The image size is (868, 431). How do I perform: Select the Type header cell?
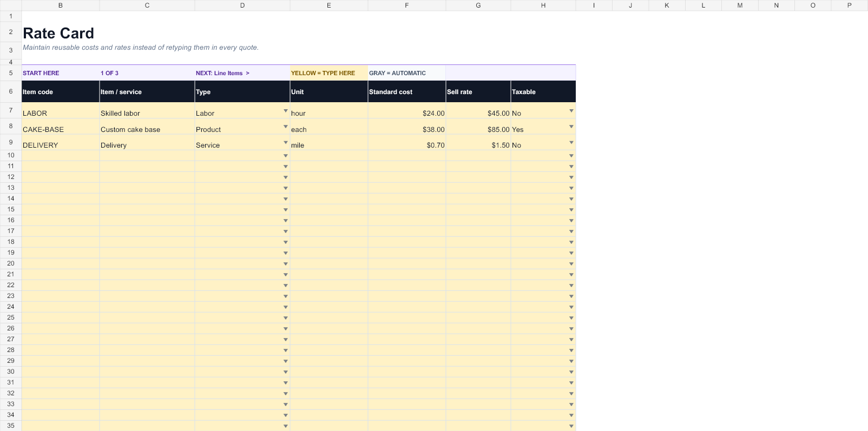tap(242, 91)
